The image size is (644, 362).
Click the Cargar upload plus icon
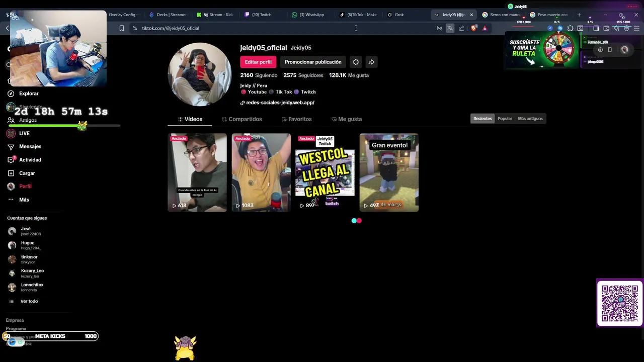point(11,173)
